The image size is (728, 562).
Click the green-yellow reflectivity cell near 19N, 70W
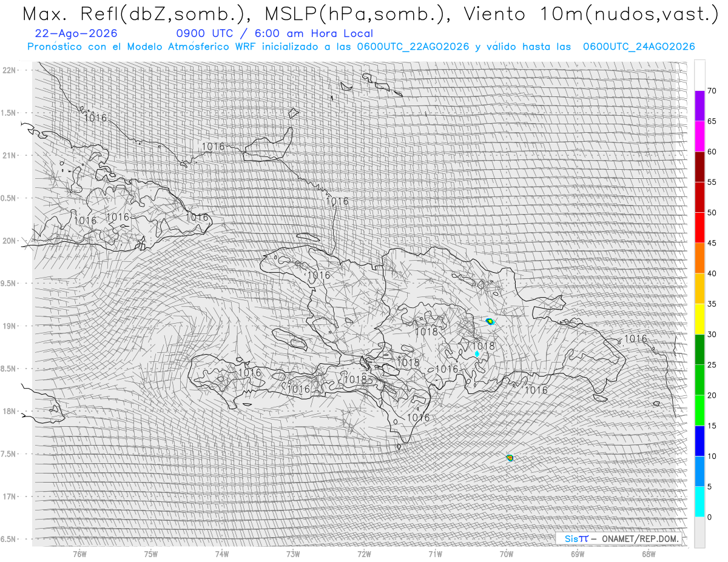490,321
